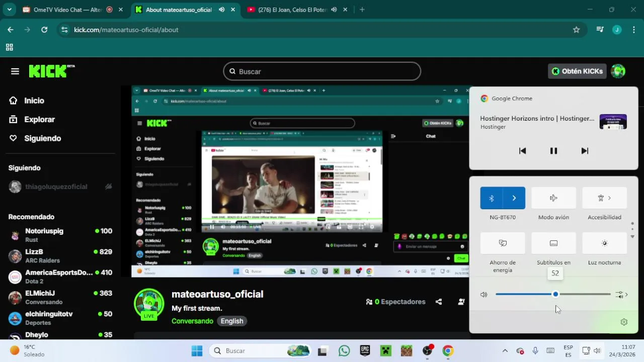
Task: Open Notoriuspig recommended channel
Action: (60, 235)
